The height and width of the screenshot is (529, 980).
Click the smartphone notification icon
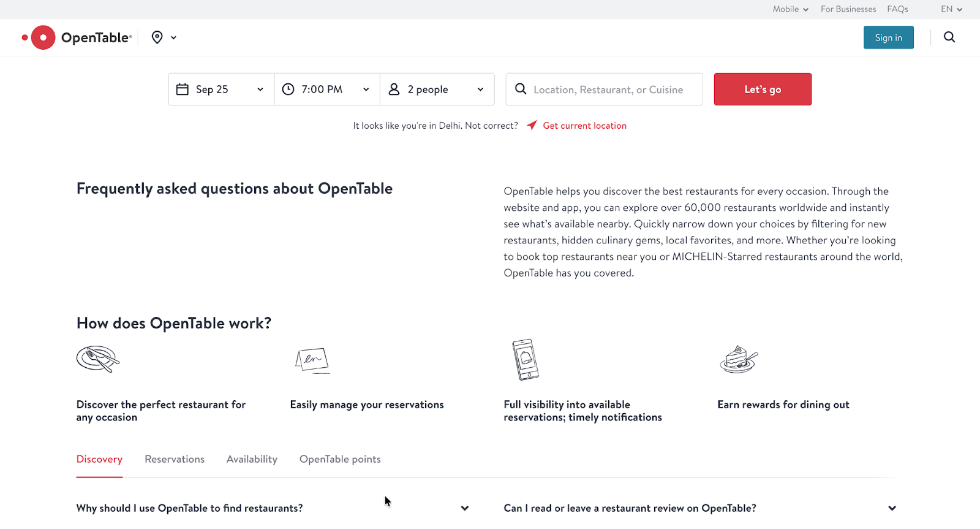[526, 359]
